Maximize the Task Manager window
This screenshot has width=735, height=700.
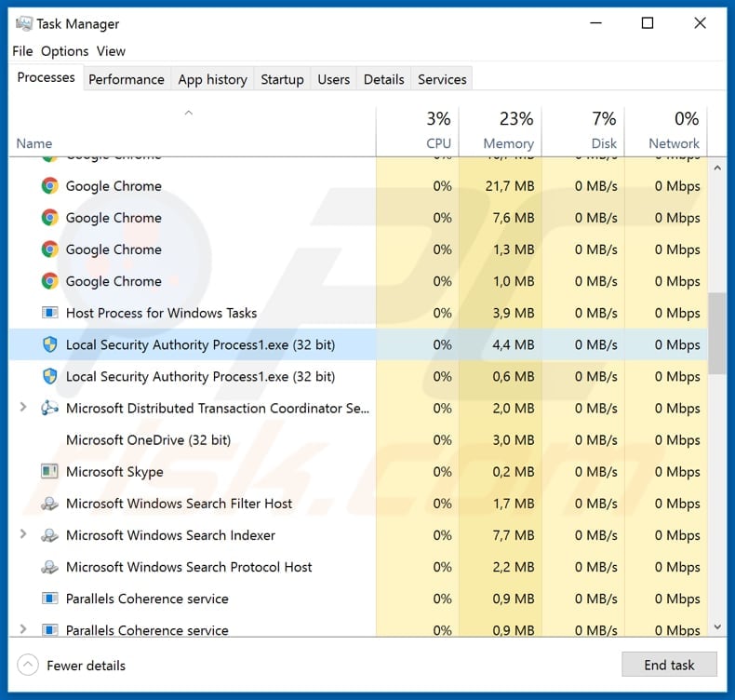(648, 23)
